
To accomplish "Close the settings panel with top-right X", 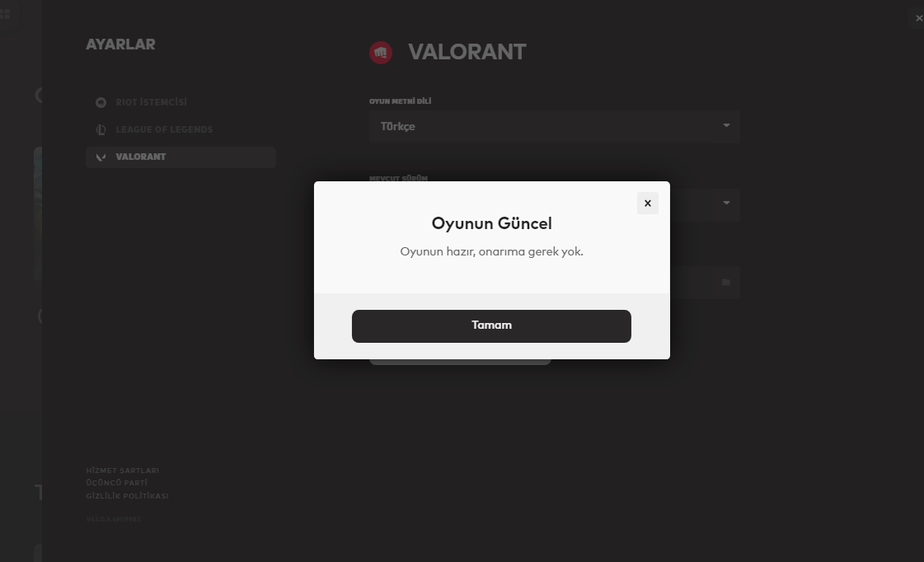I will coord(918,18).
